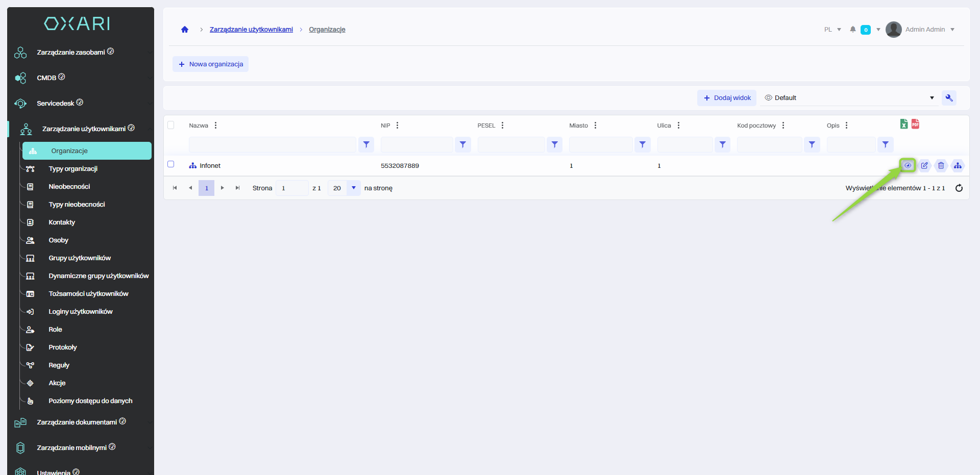Viewport: 980px width, 475px height.
Task: Go to home via house icon
Action: click(x=185, y=30)
